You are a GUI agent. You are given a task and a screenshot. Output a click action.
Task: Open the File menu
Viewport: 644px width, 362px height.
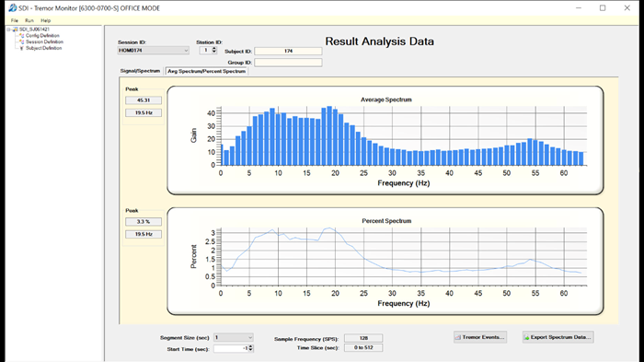15,20
